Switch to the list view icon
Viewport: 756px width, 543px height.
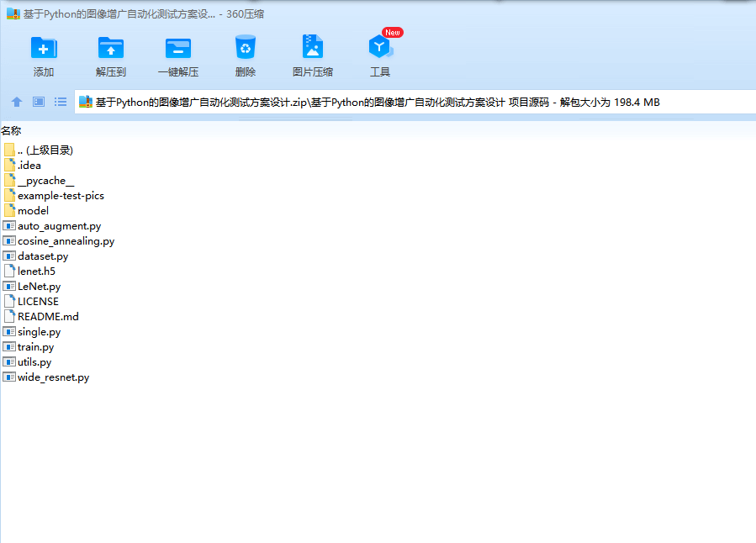click(61, 102)
